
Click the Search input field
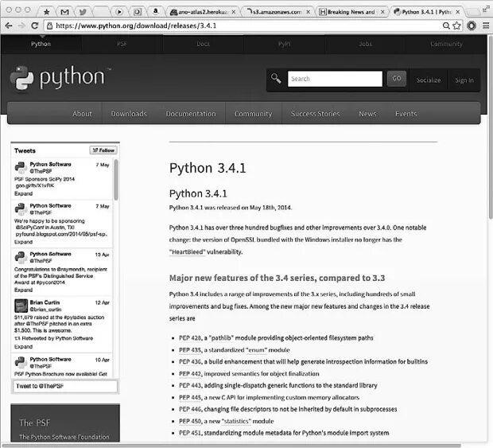tap(335, 79)
